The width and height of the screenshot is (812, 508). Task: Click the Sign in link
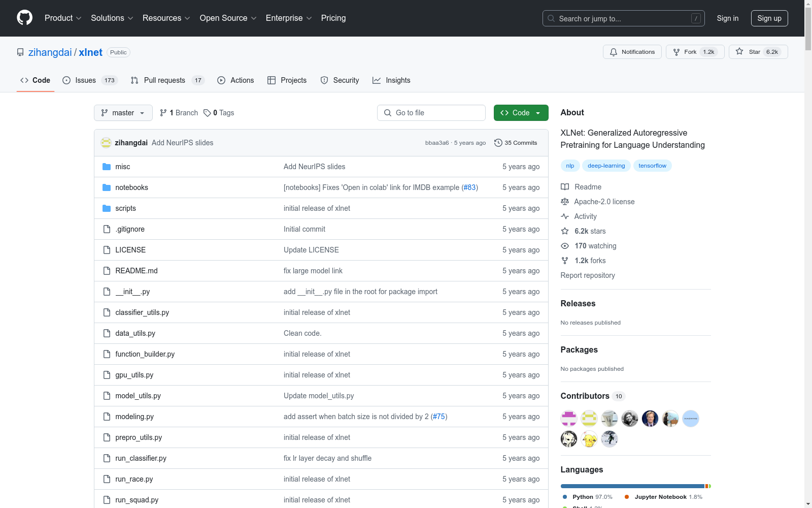728,18
